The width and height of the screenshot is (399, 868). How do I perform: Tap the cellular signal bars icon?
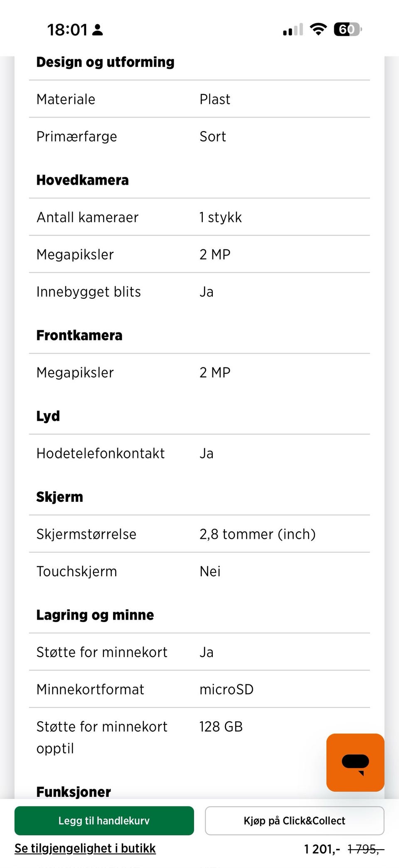[x=293, y=30]
